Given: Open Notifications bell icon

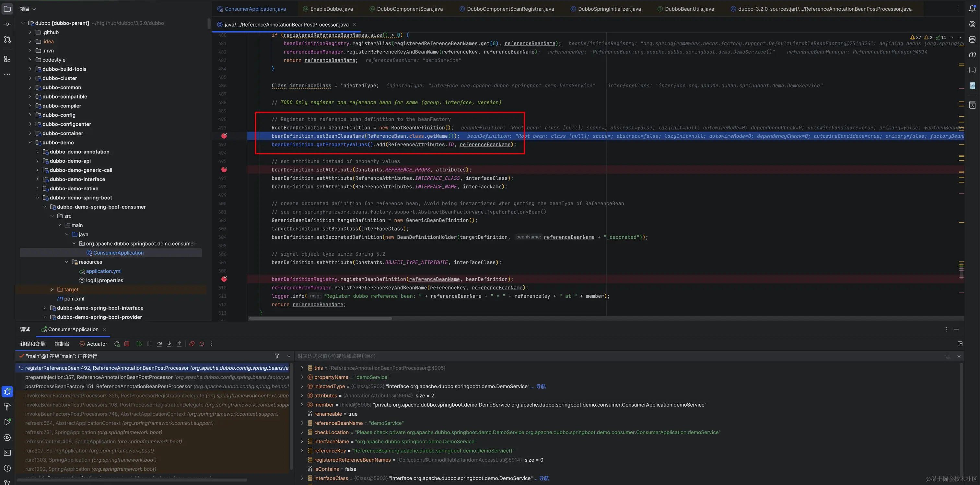Looking at the screenshot, I should coord(972,9).
